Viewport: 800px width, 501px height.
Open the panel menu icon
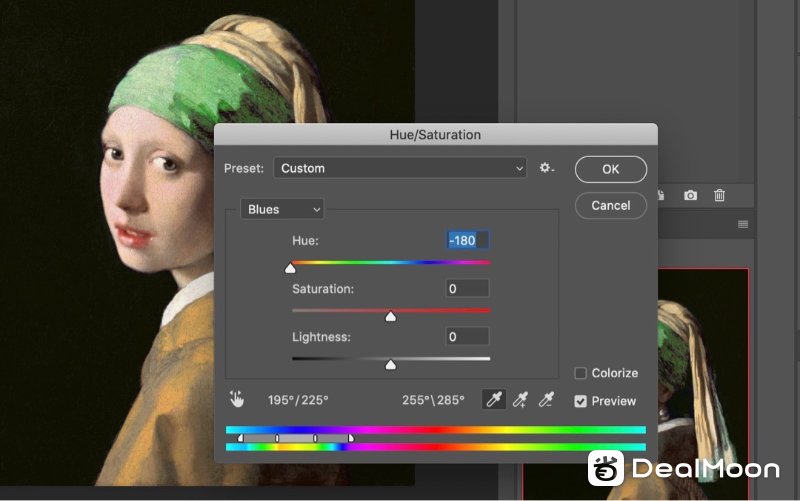click(743, 224)
